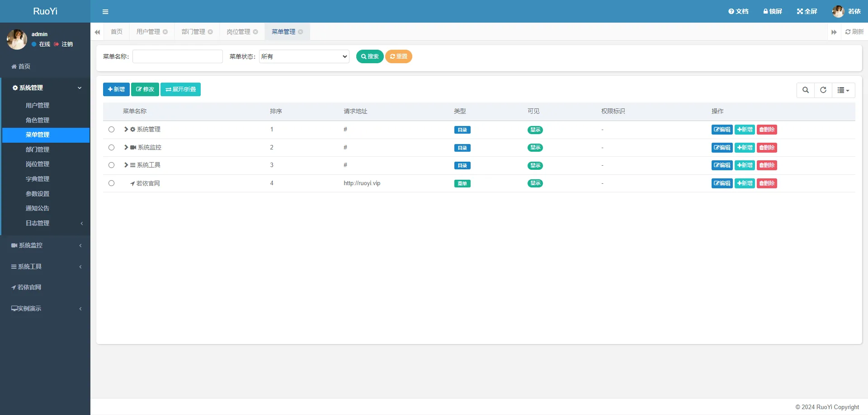Focus the 菜单名称 input field
This screenshot has width=868, height=415.
point(178,56)
